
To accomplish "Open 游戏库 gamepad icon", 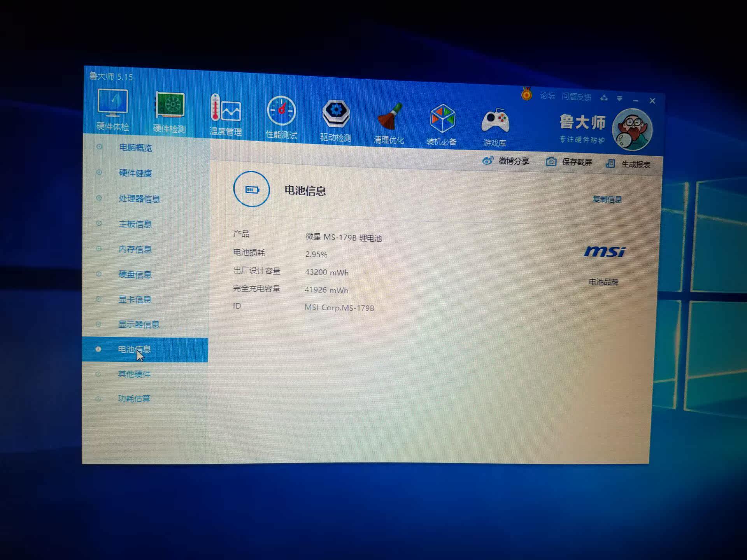I will tap(495, 121).
